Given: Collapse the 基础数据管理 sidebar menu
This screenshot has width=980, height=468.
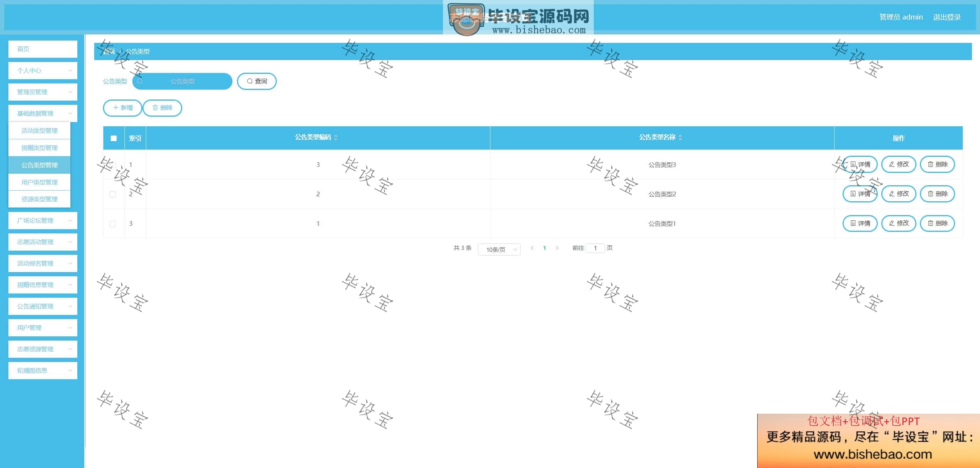Looking at the screenshot, I should coord(43,113).
